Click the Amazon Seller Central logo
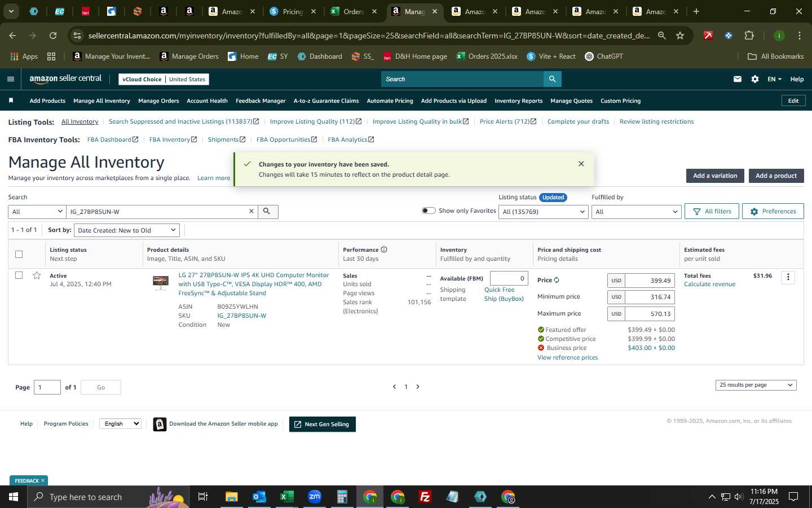This screenshot has width=812, height=508. click(65, 79)
